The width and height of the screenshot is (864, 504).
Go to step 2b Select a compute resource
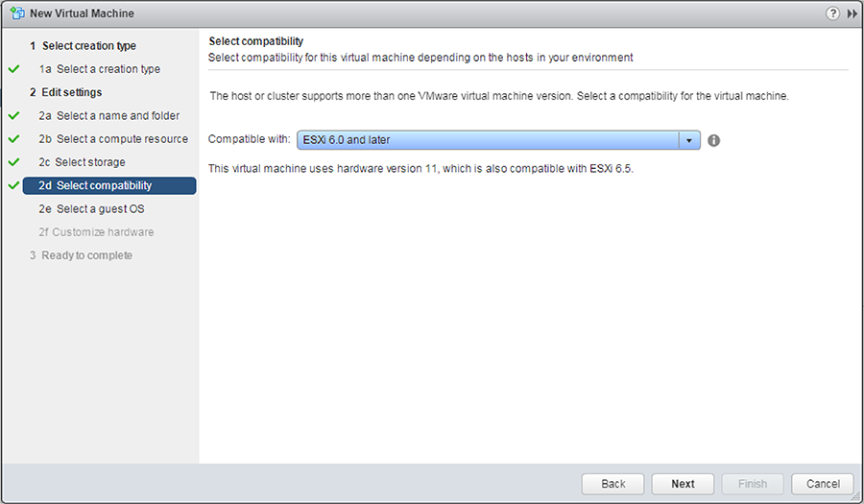coord(113,139)
